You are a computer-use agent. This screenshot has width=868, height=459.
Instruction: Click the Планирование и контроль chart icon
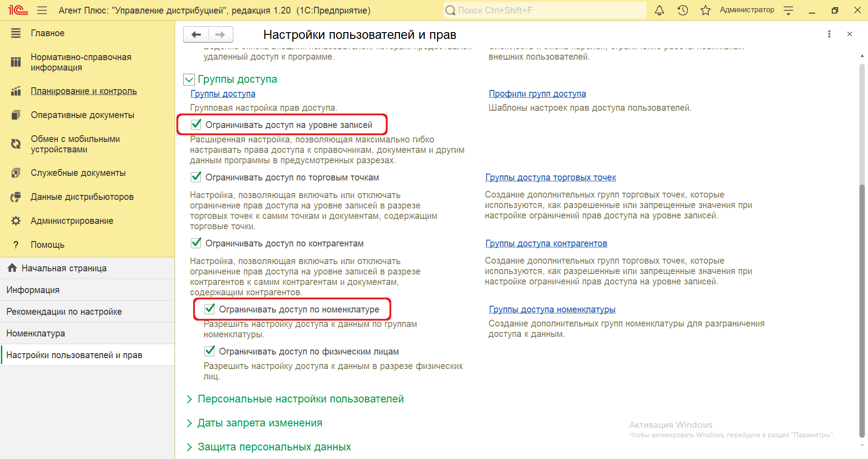click(16, 91)
